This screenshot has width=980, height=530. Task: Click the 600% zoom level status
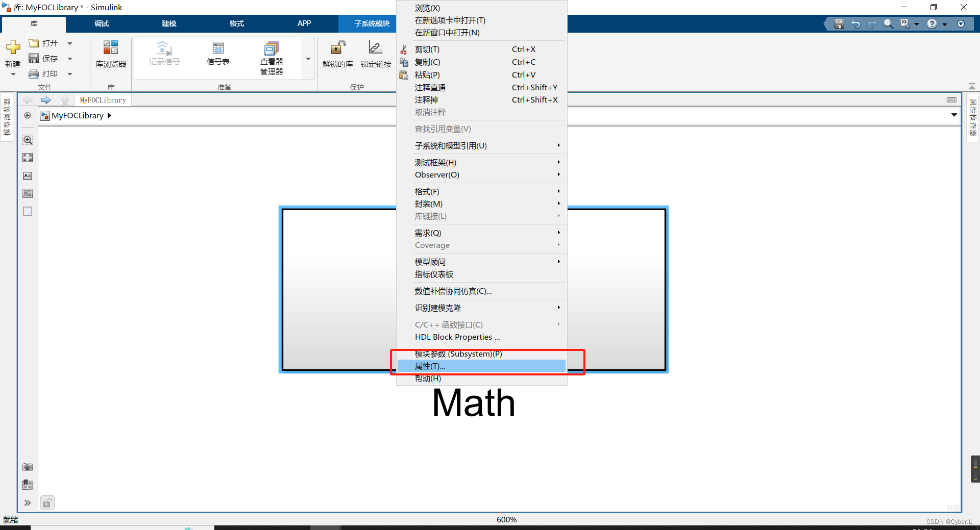(x=506, y=519)
